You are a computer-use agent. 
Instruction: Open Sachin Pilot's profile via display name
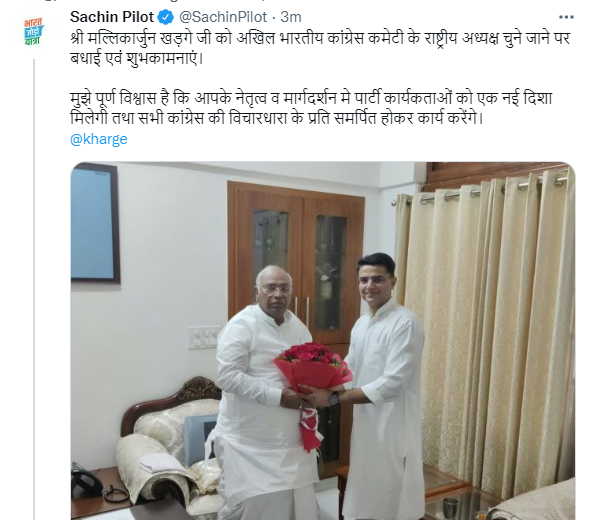(112, 17)
